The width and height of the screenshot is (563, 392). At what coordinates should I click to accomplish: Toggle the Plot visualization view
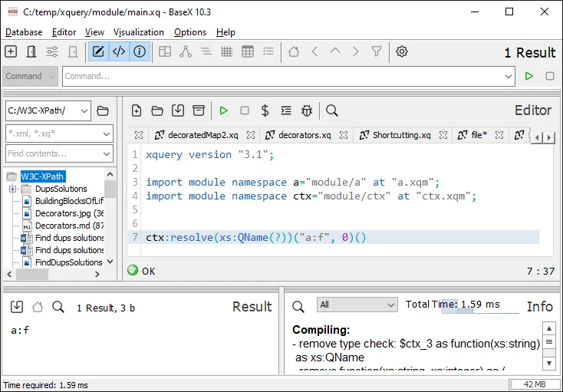point(227,51)
